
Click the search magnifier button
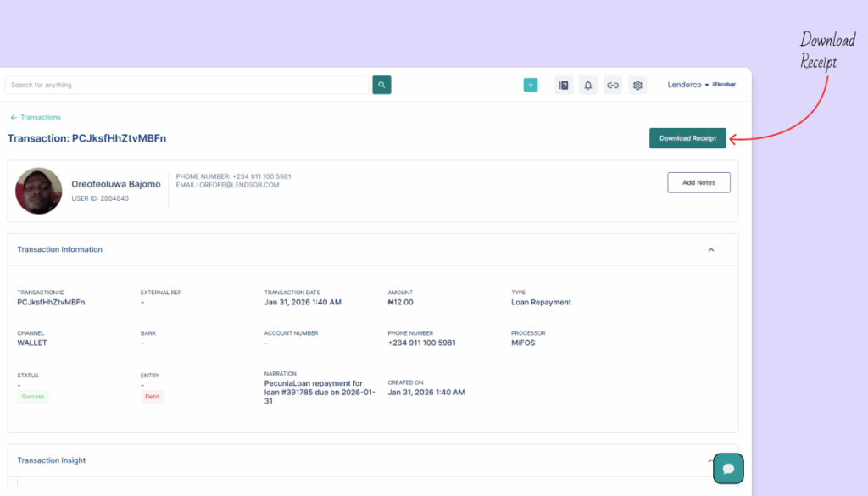[x=381, y=85]
